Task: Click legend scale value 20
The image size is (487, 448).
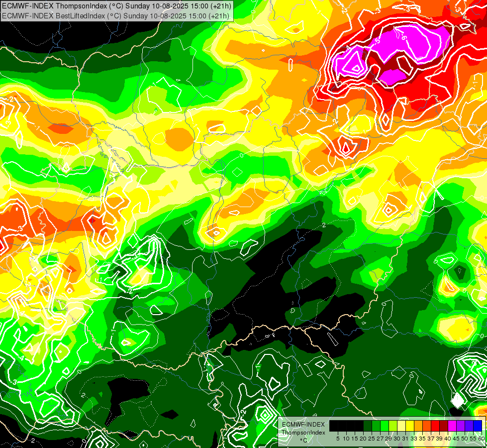Action: pyautogui.click(x=363, y=439)
